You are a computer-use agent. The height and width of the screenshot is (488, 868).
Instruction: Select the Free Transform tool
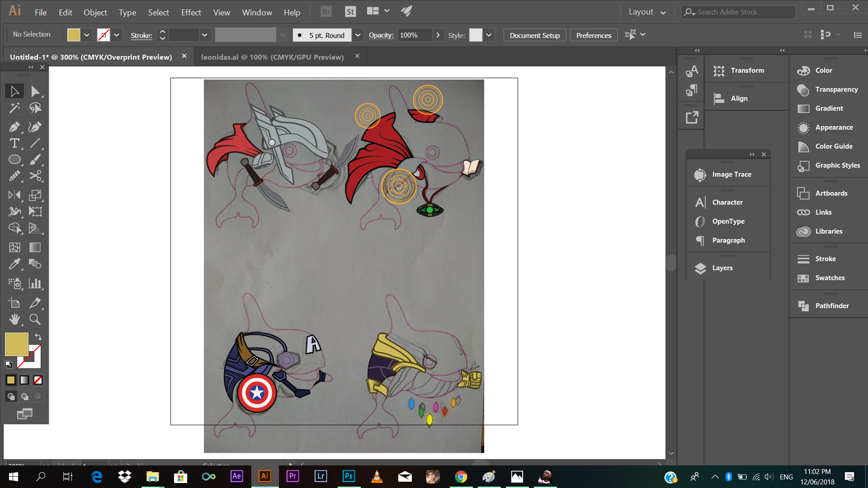pos(35,211)
